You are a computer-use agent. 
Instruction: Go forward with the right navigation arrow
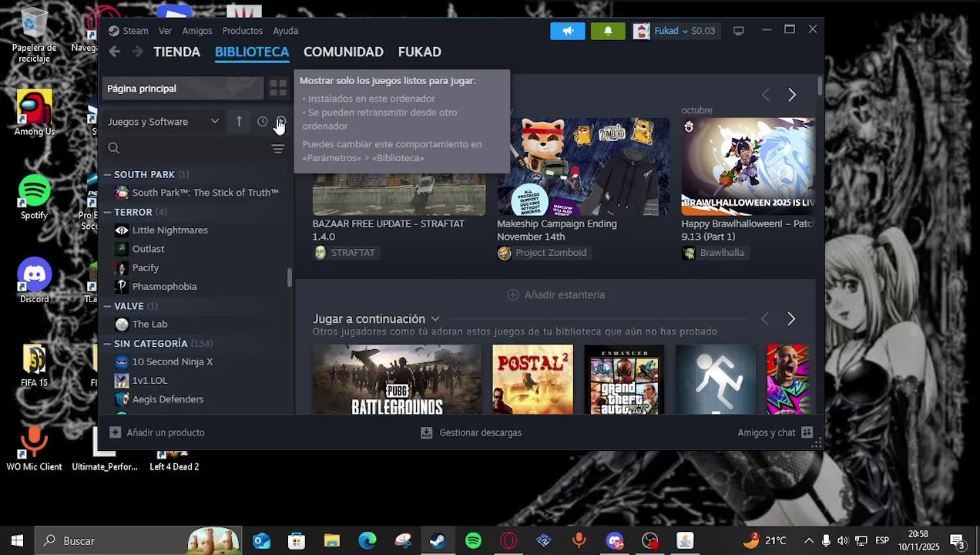[x=137, y=52]
